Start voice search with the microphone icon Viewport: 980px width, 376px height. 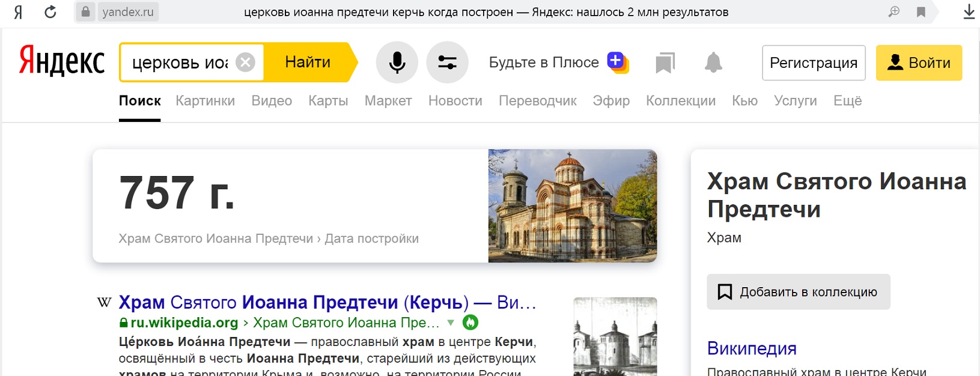(397, 62)
